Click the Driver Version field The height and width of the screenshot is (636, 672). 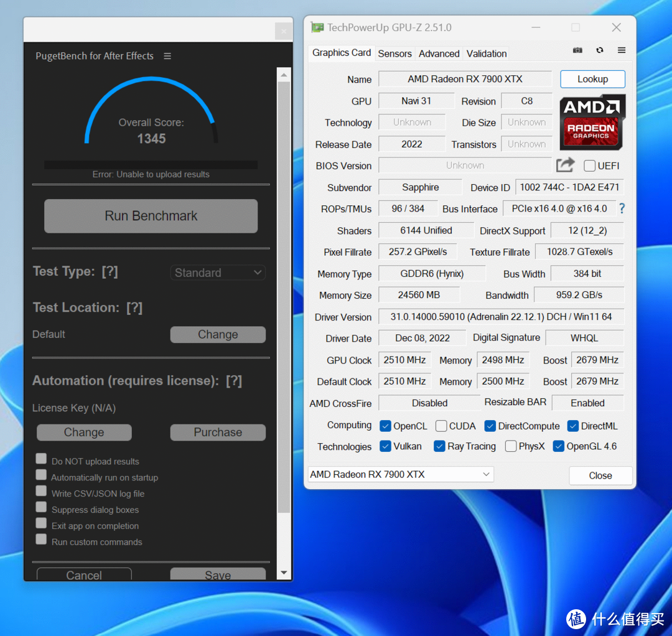pos(501,317)
